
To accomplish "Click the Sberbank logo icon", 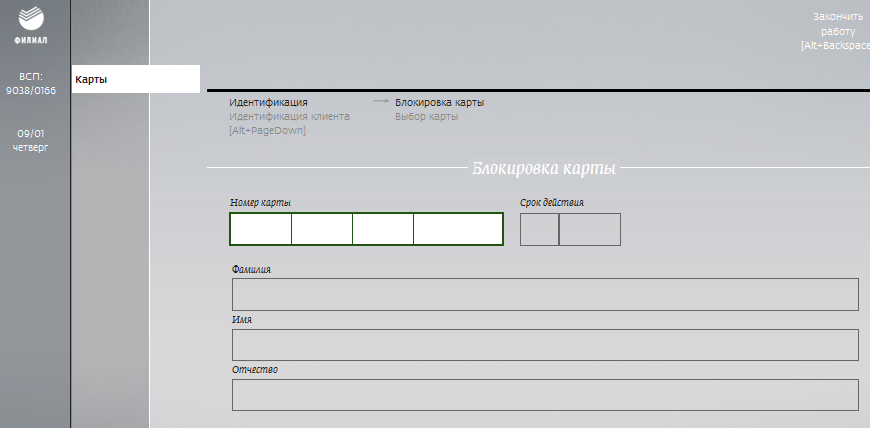I will coord(31,18).
